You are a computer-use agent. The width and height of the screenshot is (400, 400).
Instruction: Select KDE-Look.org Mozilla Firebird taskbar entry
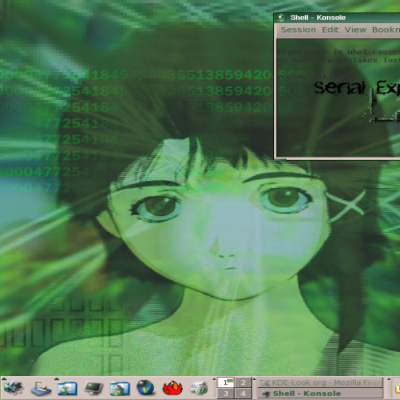320,383
